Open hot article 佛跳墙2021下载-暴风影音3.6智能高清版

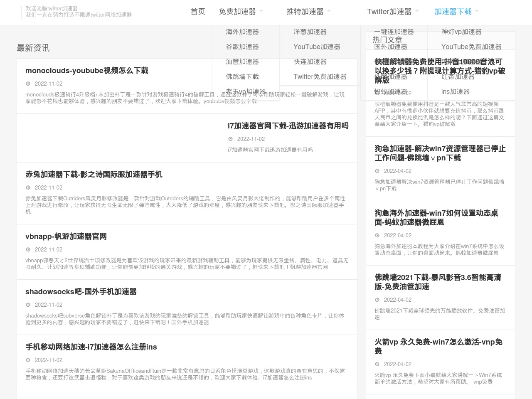[438, 282]
